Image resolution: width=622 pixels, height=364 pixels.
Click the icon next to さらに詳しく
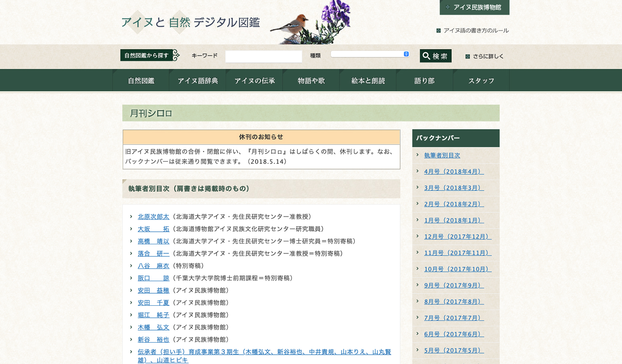(x=467, y=56)
